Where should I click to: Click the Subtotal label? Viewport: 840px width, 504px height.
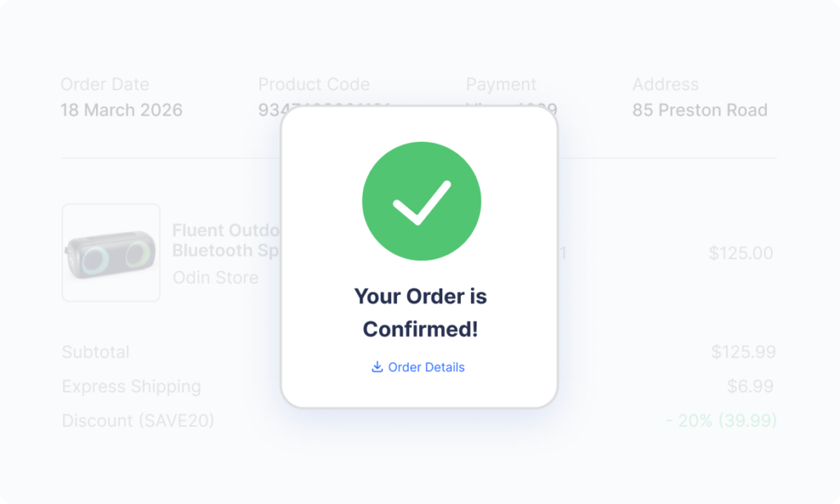96,352
